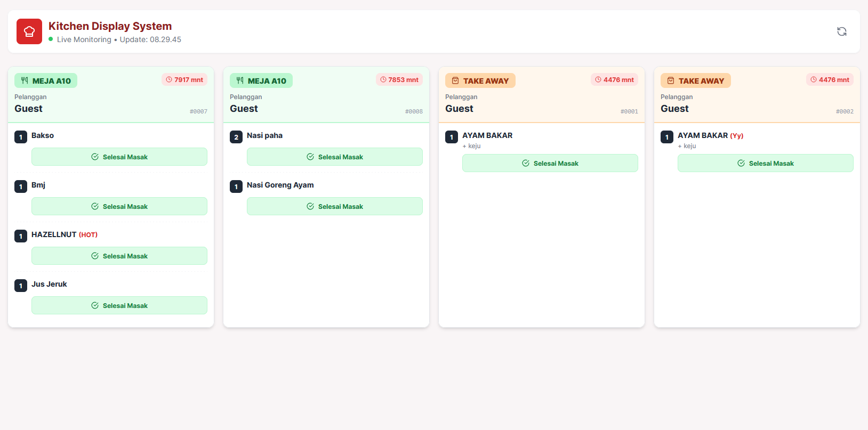The height and width of the screenshot is (430, 868).
Task: Click order number #0008 label
Action: (x=414, y=111)
